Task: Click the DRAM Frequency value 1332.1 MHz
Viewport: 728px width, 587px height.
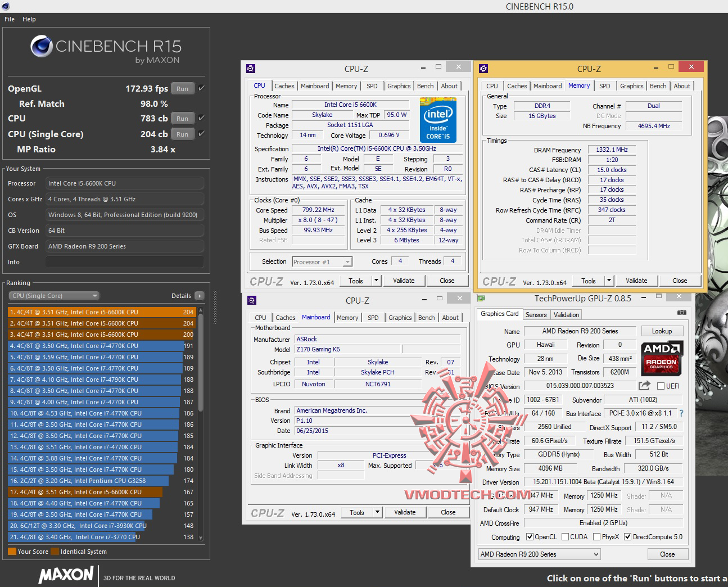Action: coord(612,150)
